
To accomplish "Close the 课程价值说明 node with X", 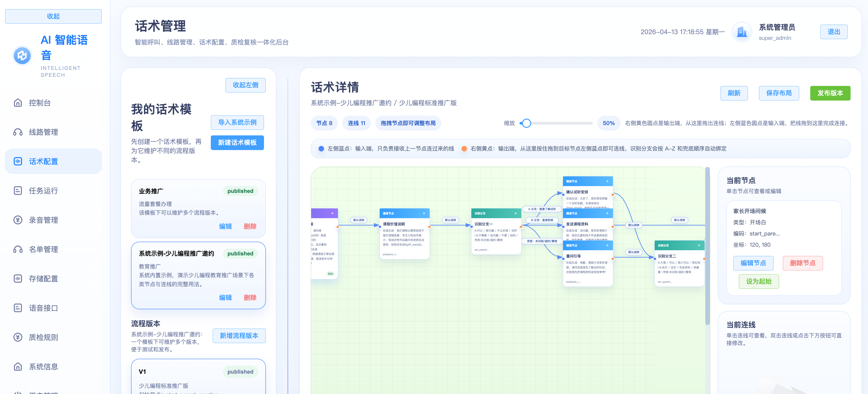I will click(424, 213).
